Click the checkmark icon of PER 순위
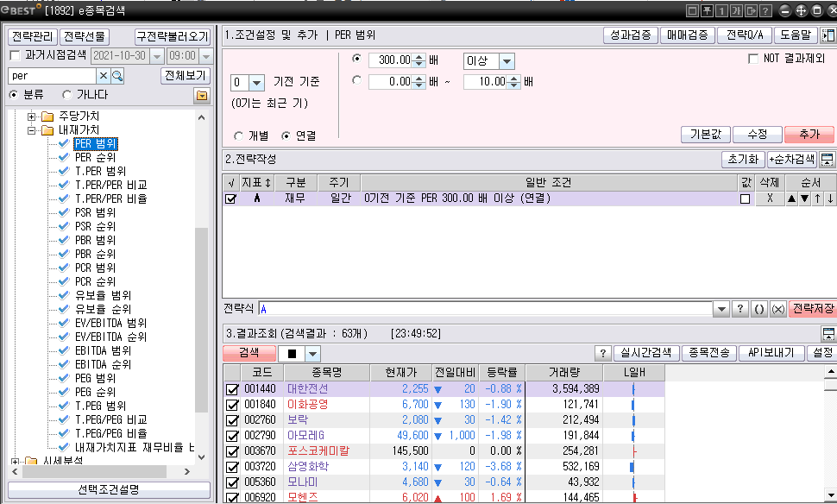The height and width of the screenshot is (504, 837). 64,157
